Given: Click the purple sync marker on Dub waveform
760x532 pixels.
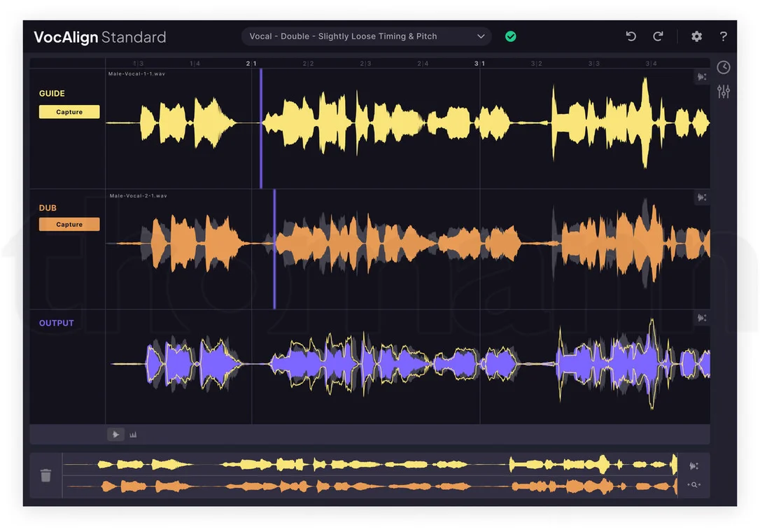Looking at the screenshot, I should point(274,249).
